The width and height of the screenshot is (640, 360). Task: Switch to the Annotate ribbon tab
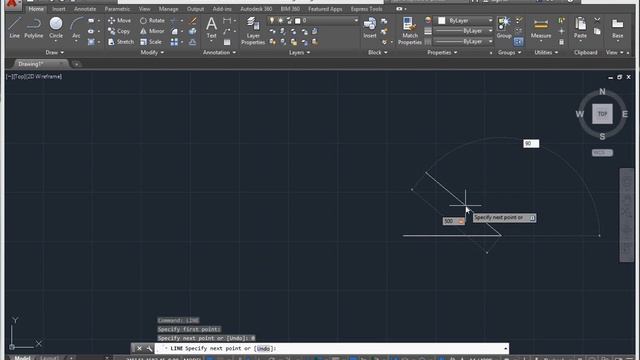(85, 9)
